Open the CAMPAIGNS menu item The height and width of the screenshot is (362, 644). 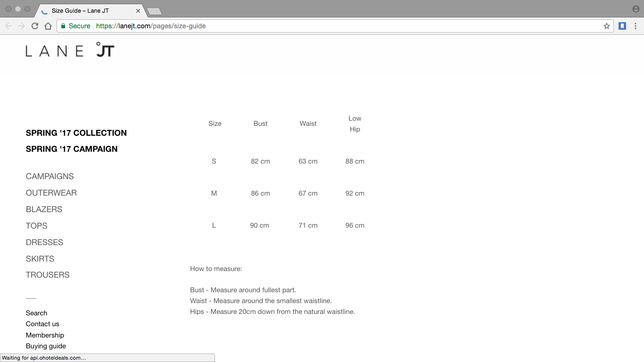tap(50, 176)
